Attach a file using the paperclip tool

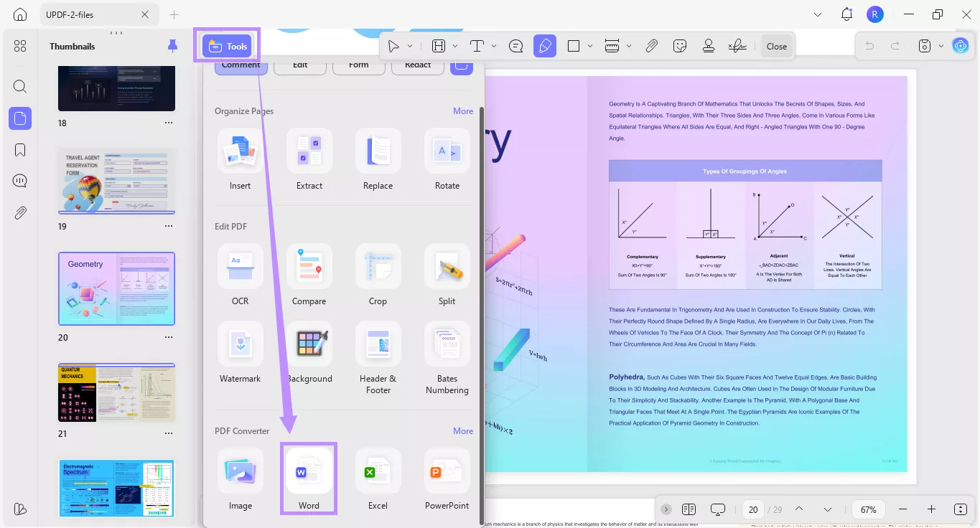point(652,45)
